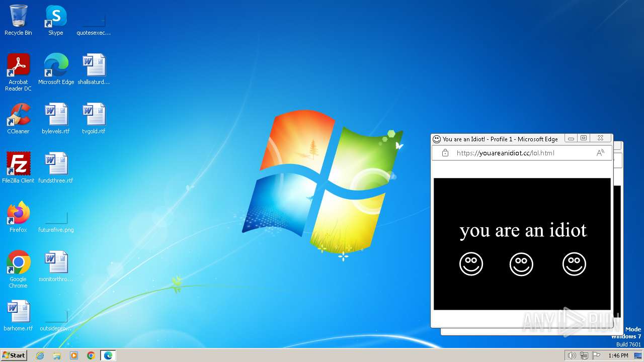Select the tvgold.rtf document
Viewport: 644px width, 362px height.
click(x=94, y=119)
